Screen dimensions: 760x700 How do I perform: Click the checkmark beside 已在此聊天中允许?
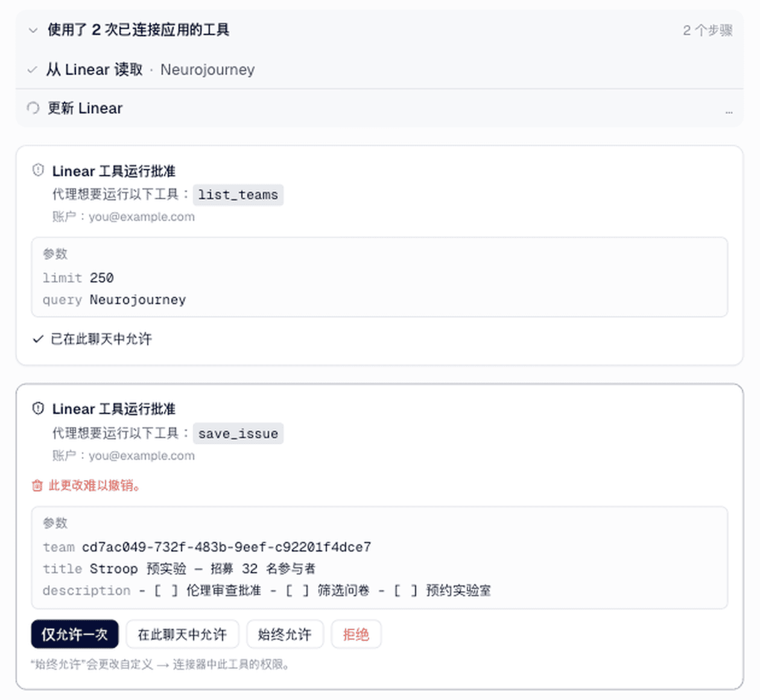pos(38,339)
